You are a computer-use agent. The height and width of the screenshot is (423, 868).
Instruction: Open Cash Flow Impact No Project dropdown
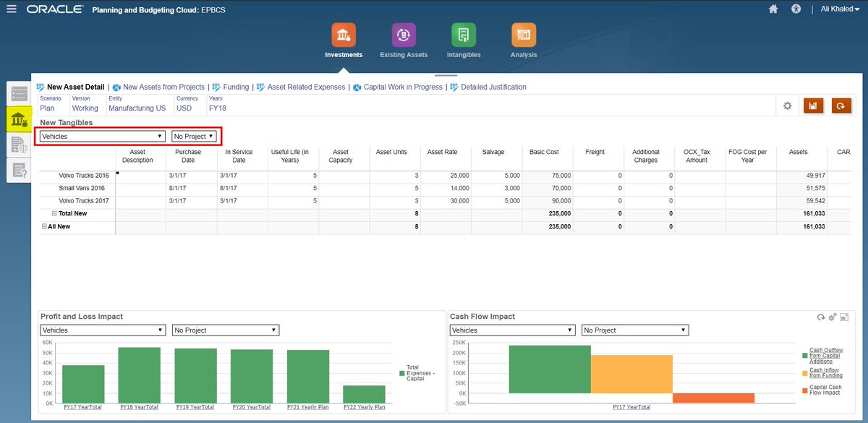point(635,330)
